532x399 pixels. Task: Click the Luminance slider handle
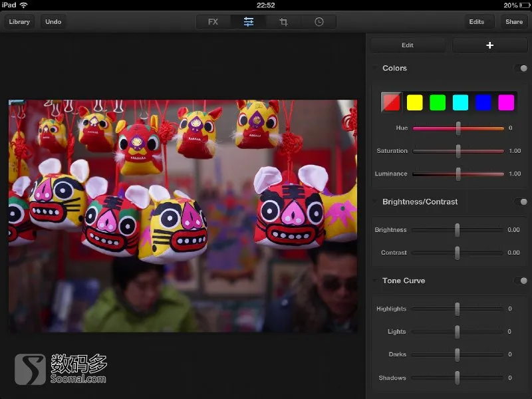pyautogui.click(x=458, y=174)
